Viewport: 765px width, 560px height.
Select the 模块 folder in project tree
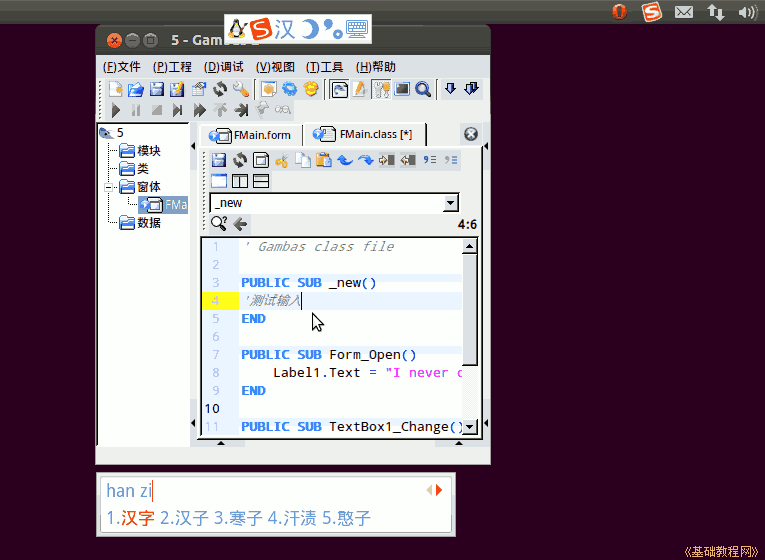coord(140,151)
